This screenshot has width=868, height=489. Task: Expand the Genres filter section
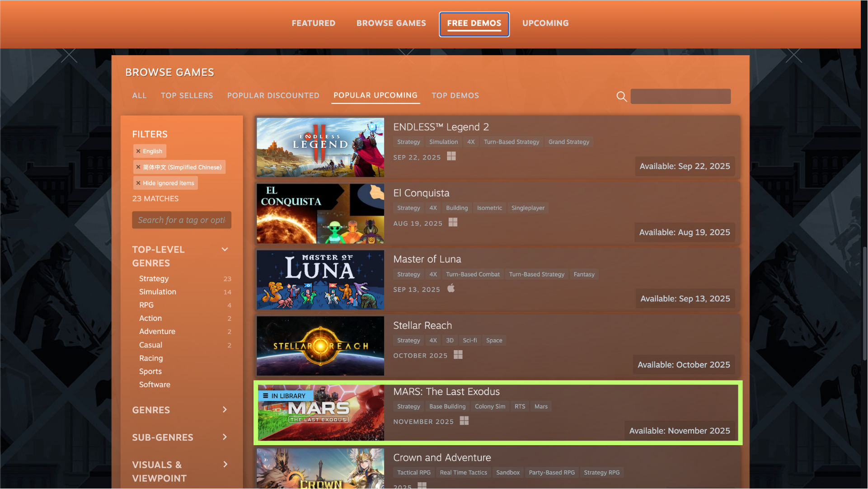[x=225, y=409]
